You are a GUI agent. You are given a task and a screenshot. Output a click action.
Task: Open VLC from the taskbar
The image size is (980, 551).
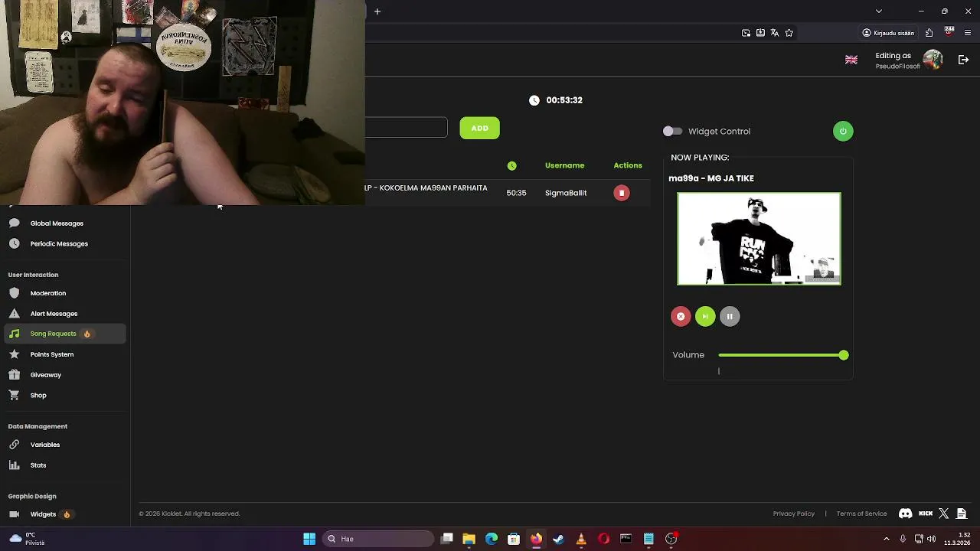point(581,539)
